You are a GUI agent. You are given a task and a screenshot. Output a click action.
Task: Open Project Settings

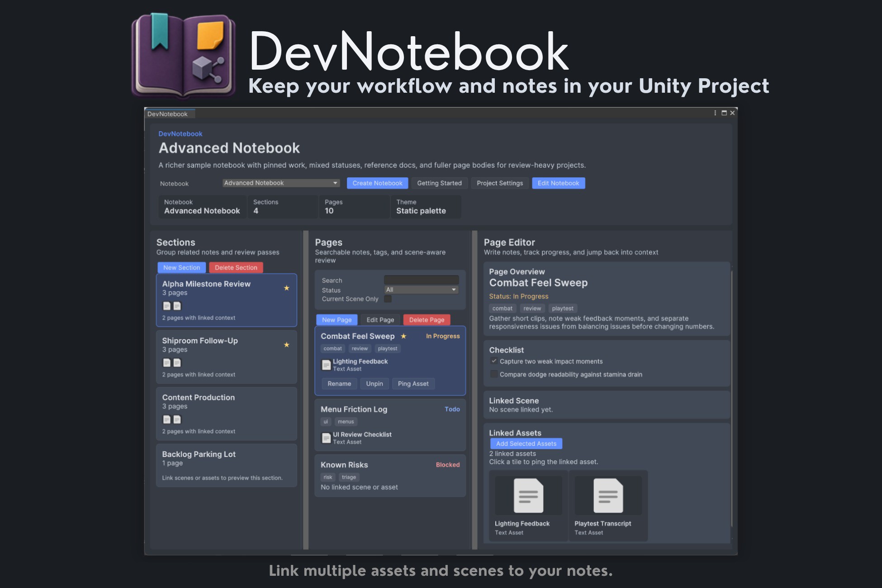[500, 183]
